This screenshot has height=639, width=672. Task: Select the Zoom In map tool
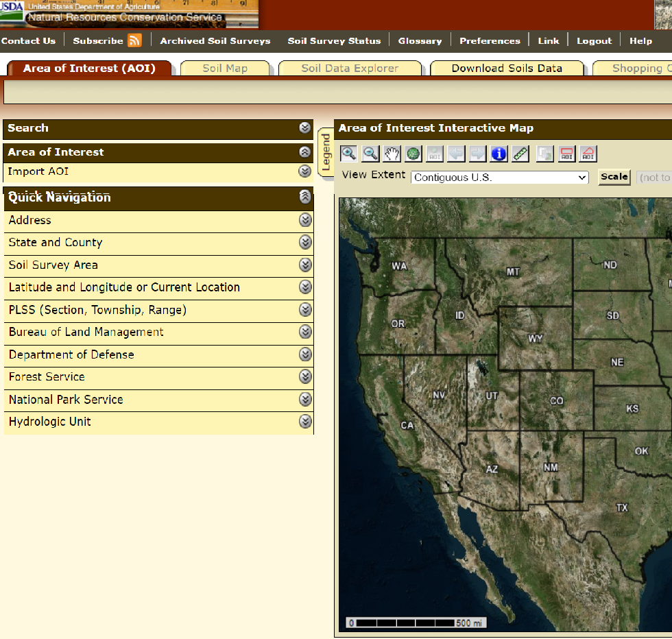click(348, 154)
